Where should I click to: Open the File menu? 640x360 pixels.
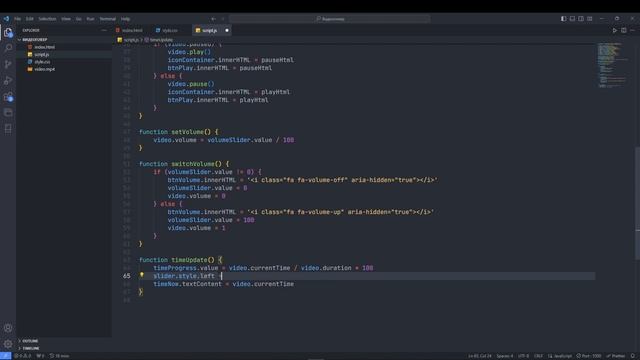[18, 19]
